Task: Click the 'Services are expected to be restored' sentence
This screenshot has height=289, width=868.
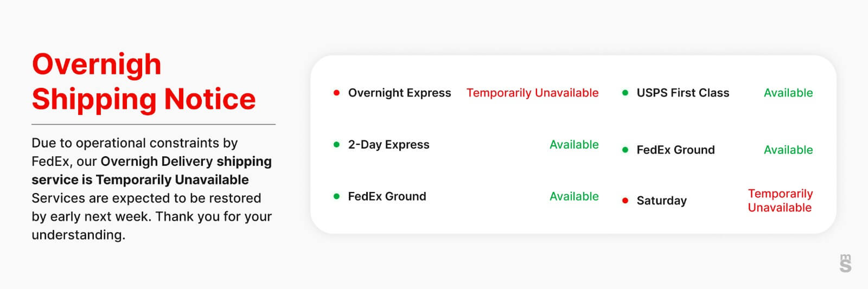Action: click(x=146, y=198)
